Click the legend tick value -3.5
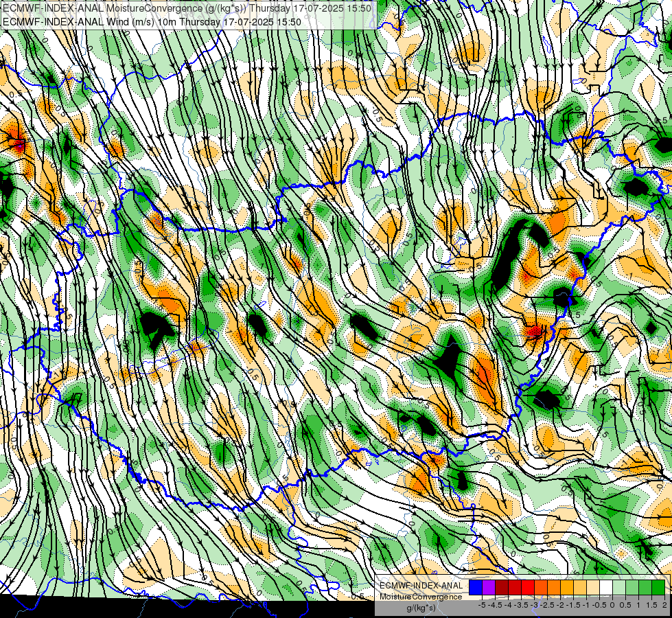The image size is (672, 618). tap(521, 605)
